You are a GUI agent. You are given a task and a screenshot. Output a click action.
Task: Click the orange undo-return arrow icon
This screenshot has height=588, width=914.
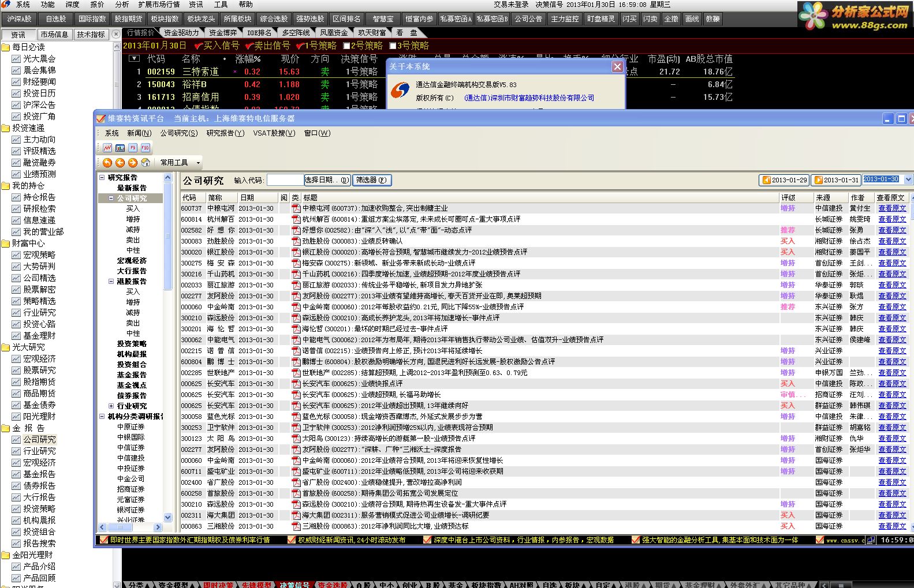click(x=107, y=163)
